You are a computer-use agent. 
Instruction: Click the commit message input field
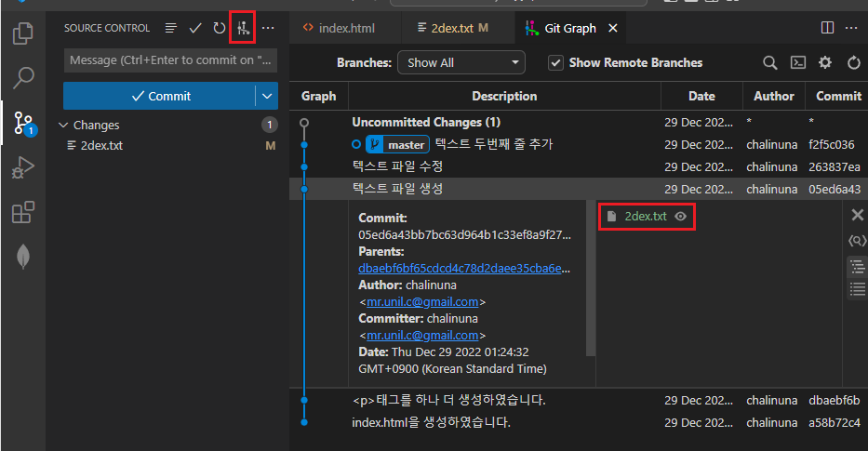tap(170, 60)
